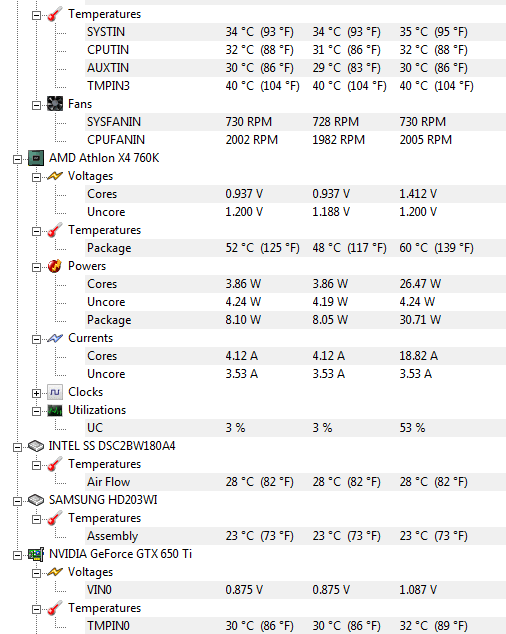Select the VIN0 voltage row
This screenshot has height=634, width=506.
click(x=295, y=590)
